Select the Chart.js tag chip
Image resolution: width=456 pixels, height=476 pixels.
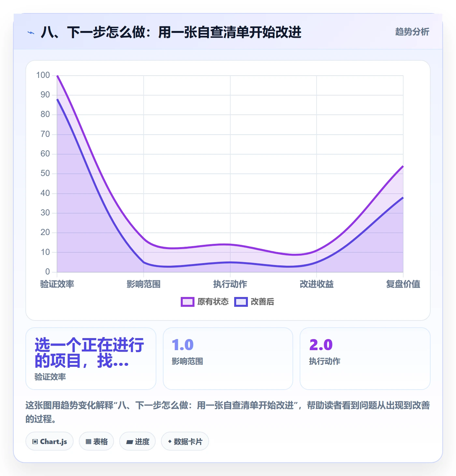pyautogui.click(x=50, y=441)
